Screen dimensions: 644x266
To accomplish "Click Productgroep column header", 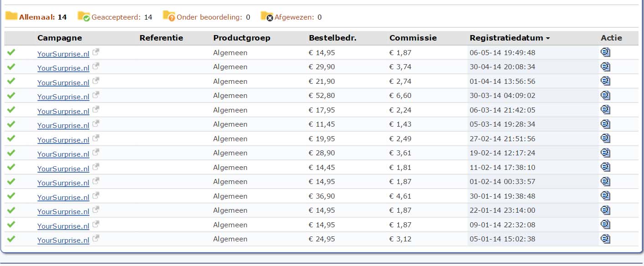I will pyautogui.click(x=242, y=38).
